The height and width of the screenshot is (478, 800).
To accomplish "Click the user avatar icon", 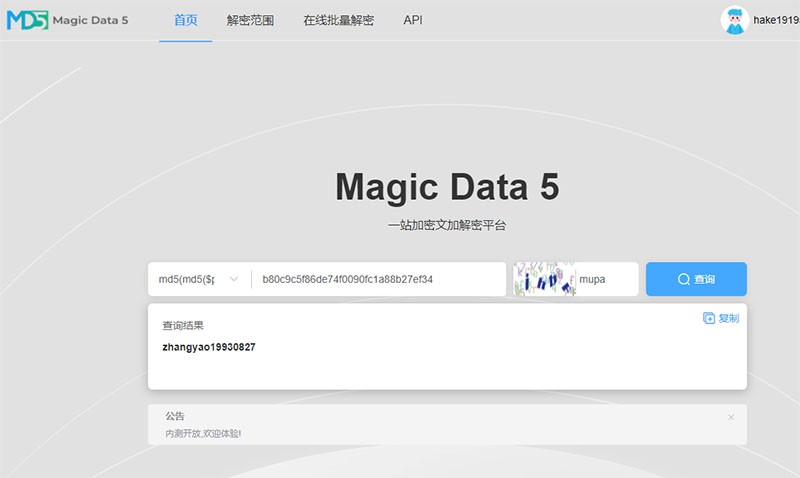I will click(x=734, y=20).
